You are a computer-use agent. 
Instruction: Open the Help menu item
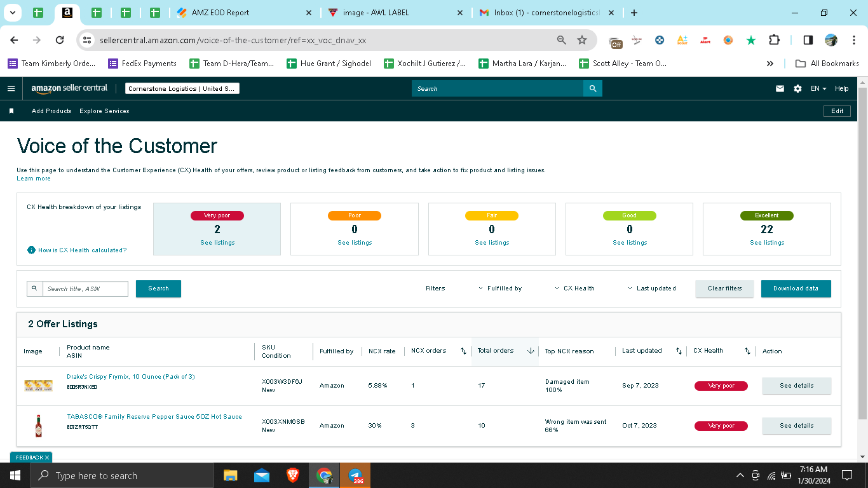[x=841, y=89]
